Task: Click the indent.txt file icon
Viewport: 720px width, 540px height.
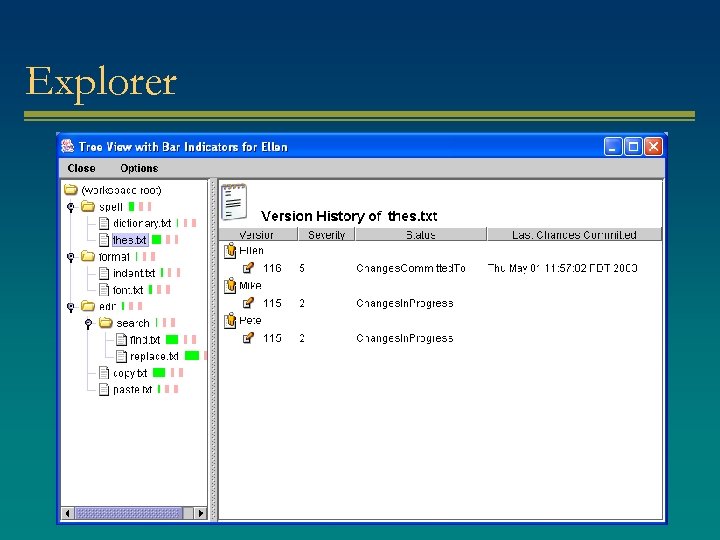Action: tap(104, 273)
